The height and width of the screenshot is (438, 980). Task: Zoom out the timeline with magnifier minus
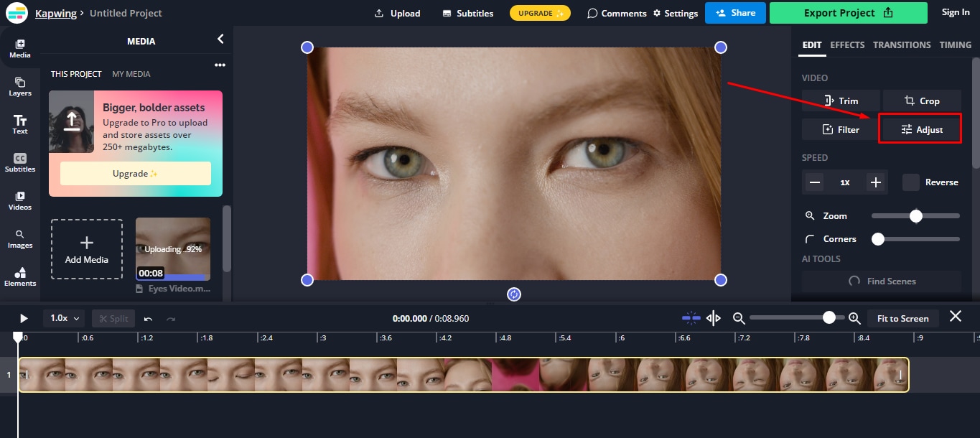point(738,318)
